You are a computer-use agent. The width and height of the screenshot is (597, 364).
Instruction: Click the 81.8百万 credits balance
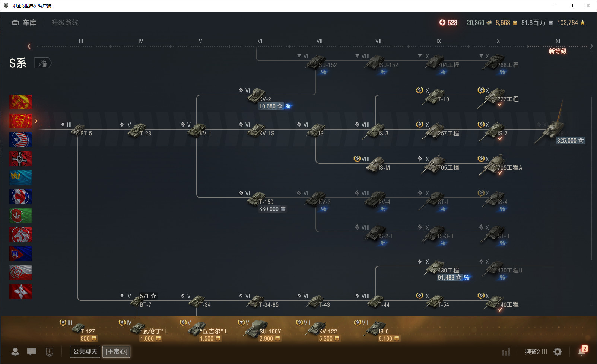537,23
